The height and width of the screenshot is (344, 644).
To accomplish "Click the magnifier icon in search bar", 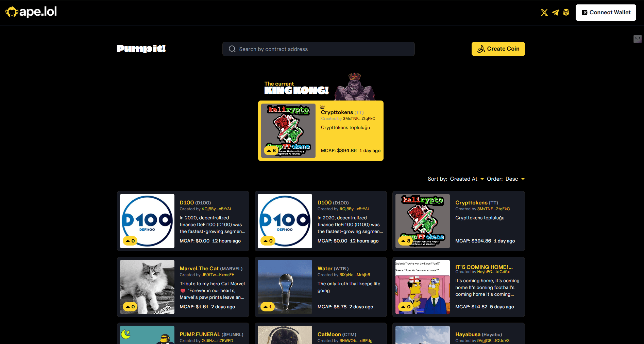I will (x=232, y=49).
